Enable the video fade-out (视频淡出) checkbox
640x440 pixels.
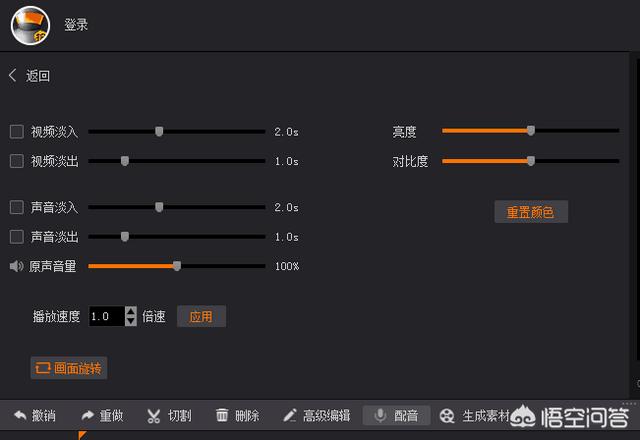[16, 160]
